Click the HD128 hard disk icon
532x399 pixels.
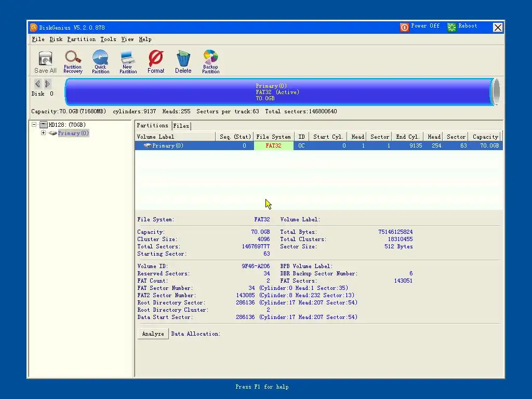44,125
